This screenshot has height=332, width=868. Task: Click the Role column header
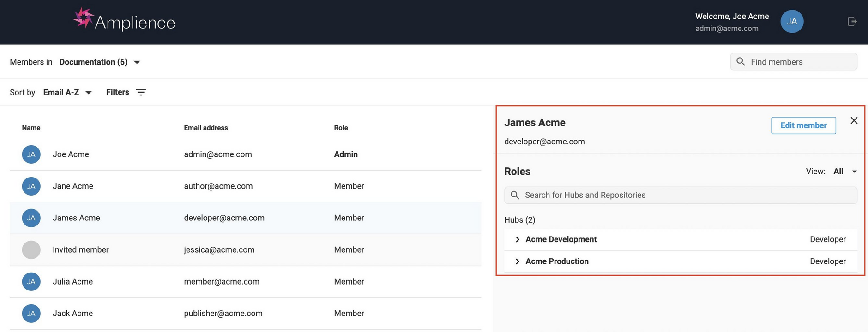pyautogui.click(x=341, y=128)
